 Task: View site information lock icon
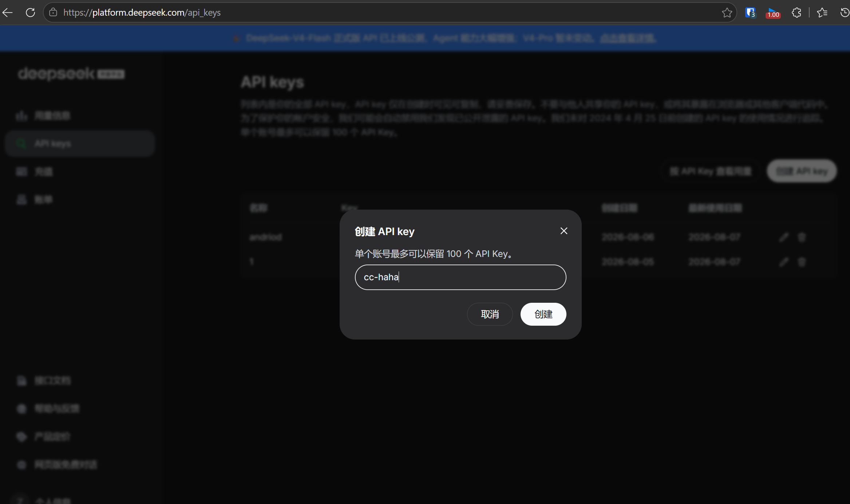53,13
